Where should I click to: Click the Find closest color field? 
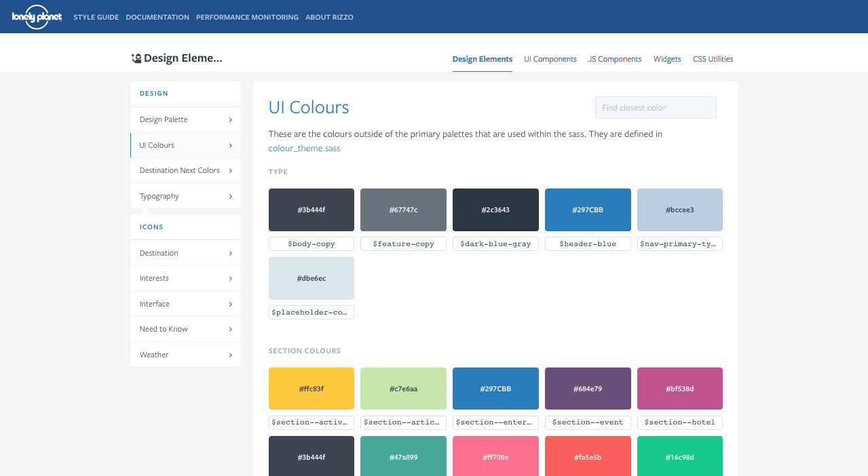655,108
